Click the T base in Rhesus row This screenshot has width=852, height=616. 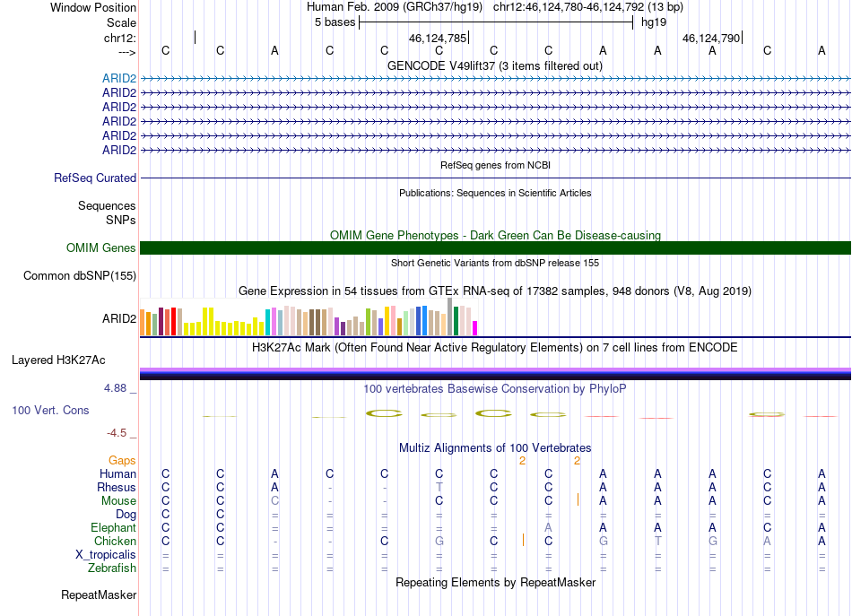(x=439, y=487)
